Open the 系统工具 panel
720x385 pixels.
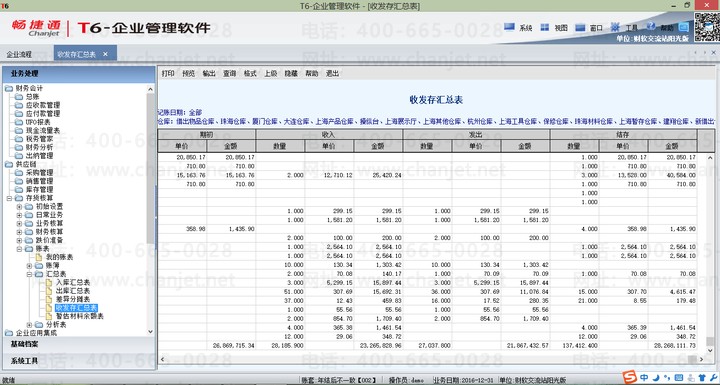[79, 361]
